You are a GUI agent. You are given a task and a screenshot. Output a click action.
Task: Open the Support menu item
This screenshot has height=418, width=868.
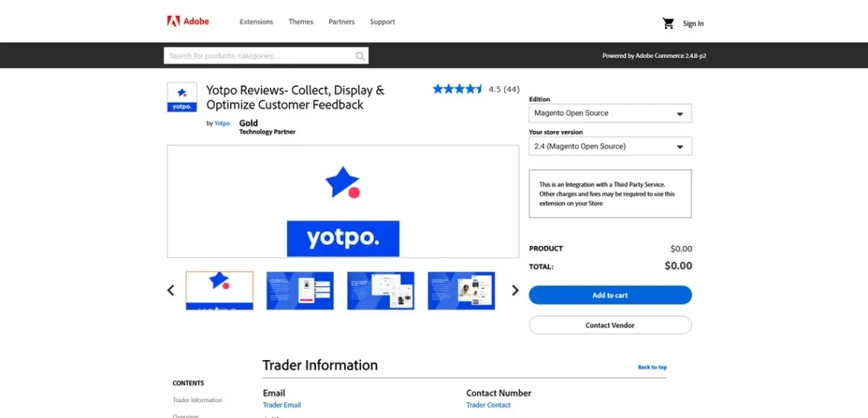[x=382, y=22]
